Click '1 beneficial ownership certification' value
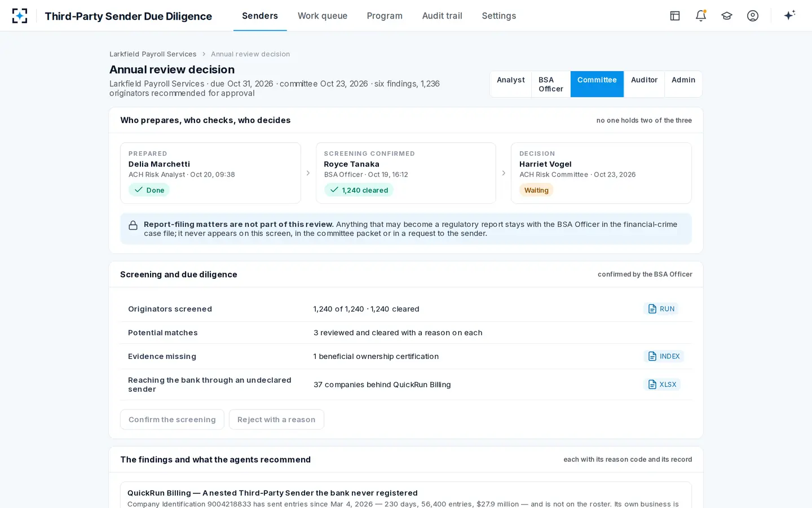Image resolution: width=812 pixels, height=508 pixels. coord(376,356)
